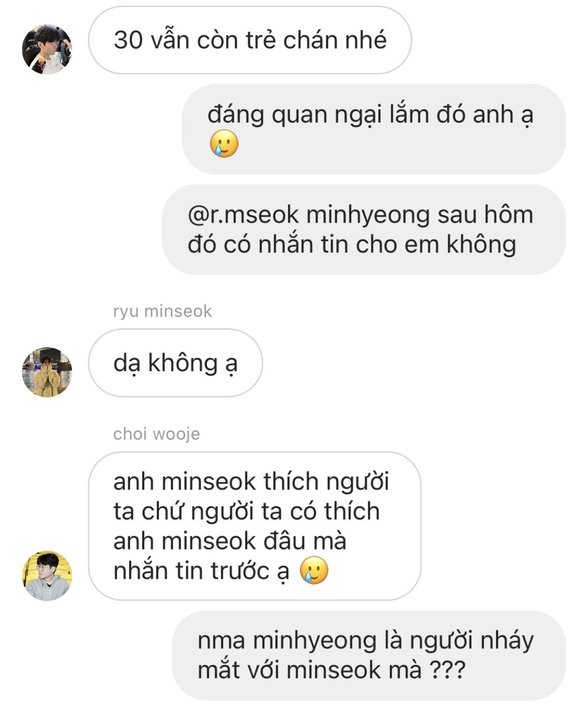Select choi wooje's long message bubble
This screenshot has width=588, height=710.
pos(255,526)
